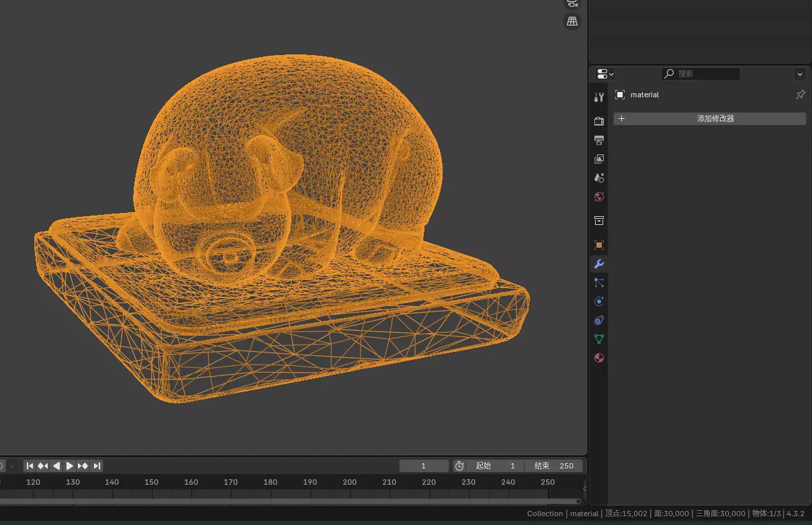Viewport: 812px width, 525px height.
Task: Click frame 150 on the timeline ruler
Action: [x=151, y=482]
